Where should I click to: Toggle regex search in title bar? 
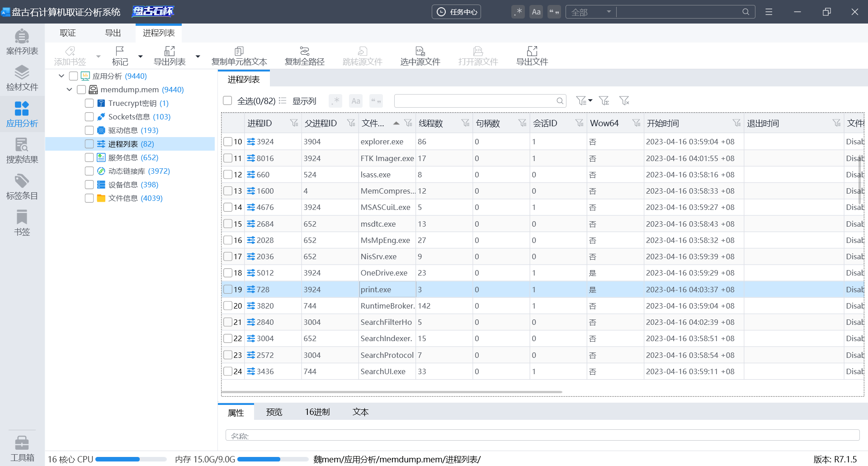tap(518, 12)
